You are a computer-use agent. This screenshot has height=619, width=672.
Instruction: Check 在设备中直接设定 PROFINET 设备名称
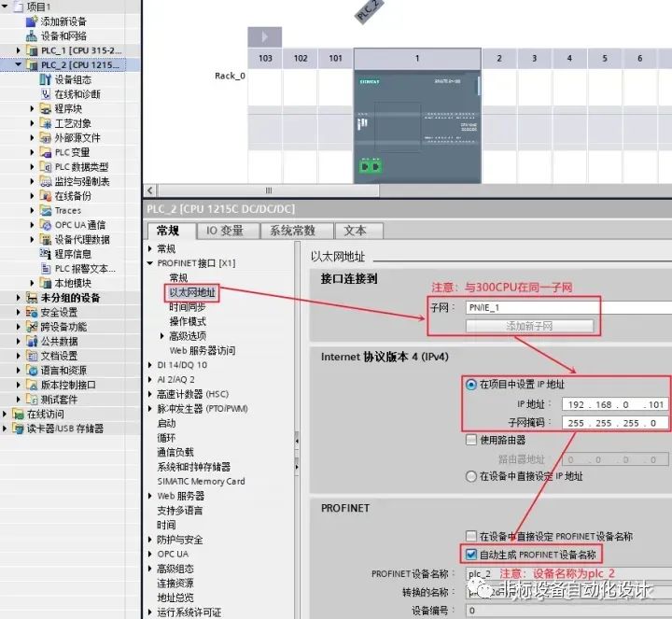coord(471,536)
